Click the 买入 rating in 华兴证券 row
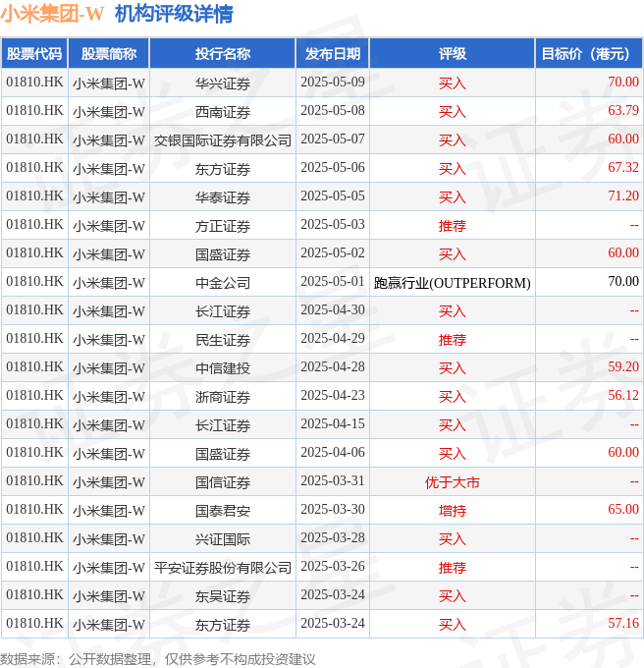 click(x=452, y=83)
